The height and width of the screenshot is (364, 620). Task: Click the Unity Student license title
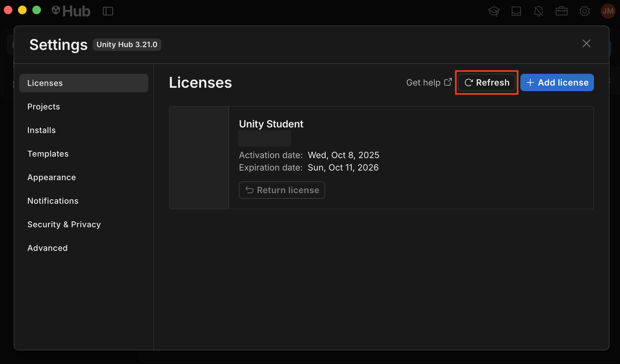(271, 124)
